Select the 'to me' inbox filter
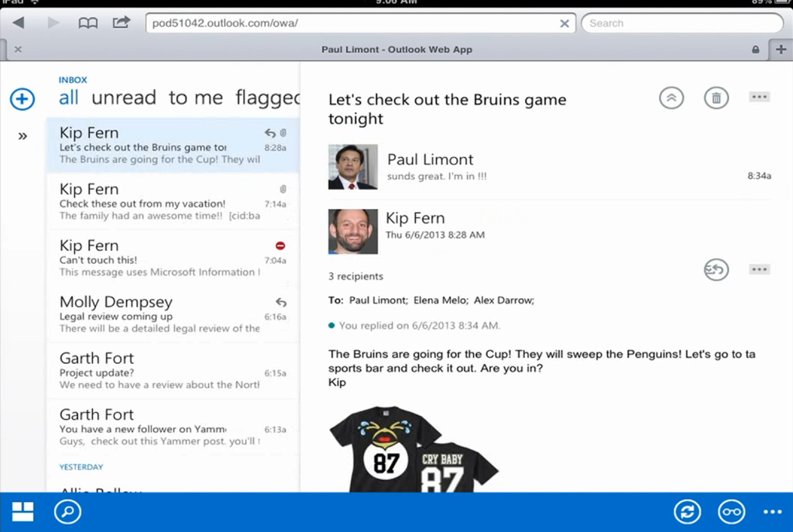 [196, 97]
